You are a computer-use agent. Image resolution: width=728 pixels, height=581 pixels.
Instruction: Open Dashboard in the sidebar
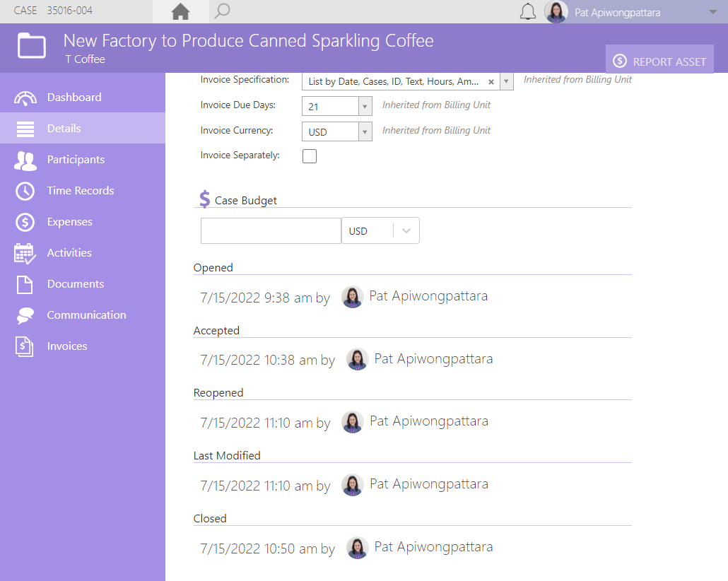(x=83, y=97)
